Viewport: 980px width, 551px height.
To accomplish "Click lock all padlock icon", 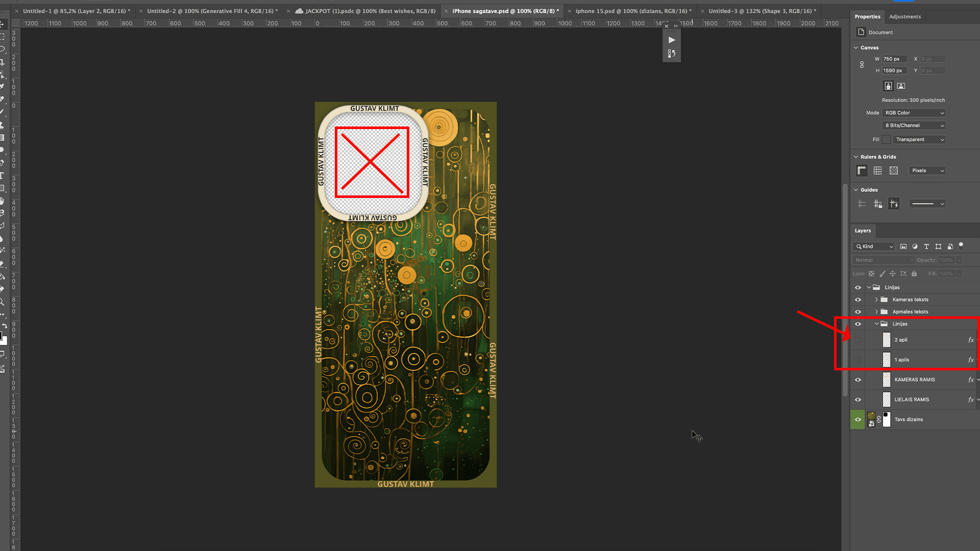I will pyautogui.click(x=914, y=274).
